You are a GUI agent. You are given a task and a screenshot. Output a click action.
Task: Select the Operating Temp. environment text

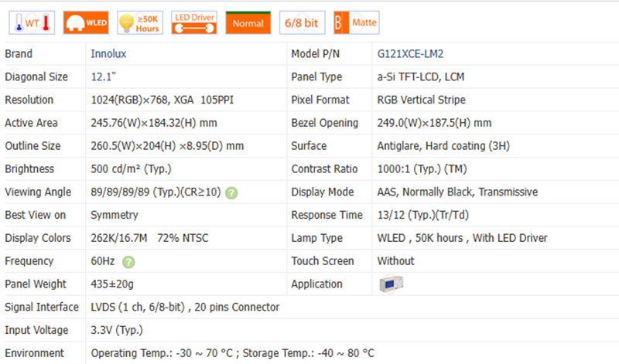[x=233, y=353]
